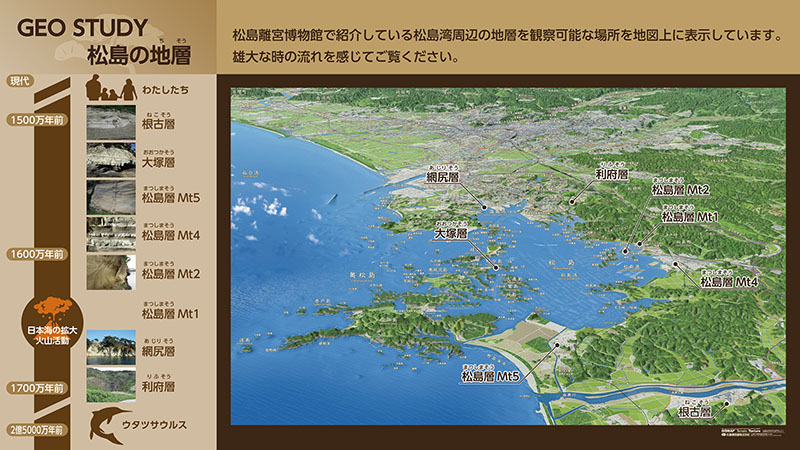Open the 利府層 photo thumbnail
The image size is (800, 450).
point(110,383)
